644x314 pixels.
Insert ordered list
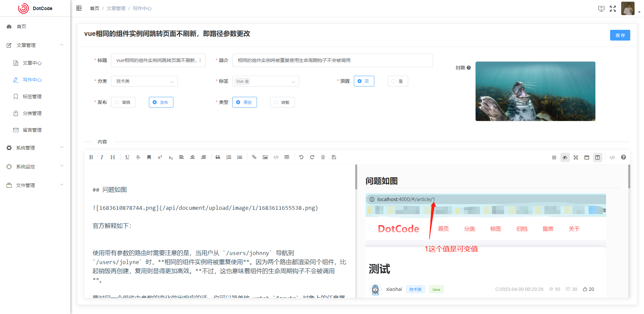229,157
